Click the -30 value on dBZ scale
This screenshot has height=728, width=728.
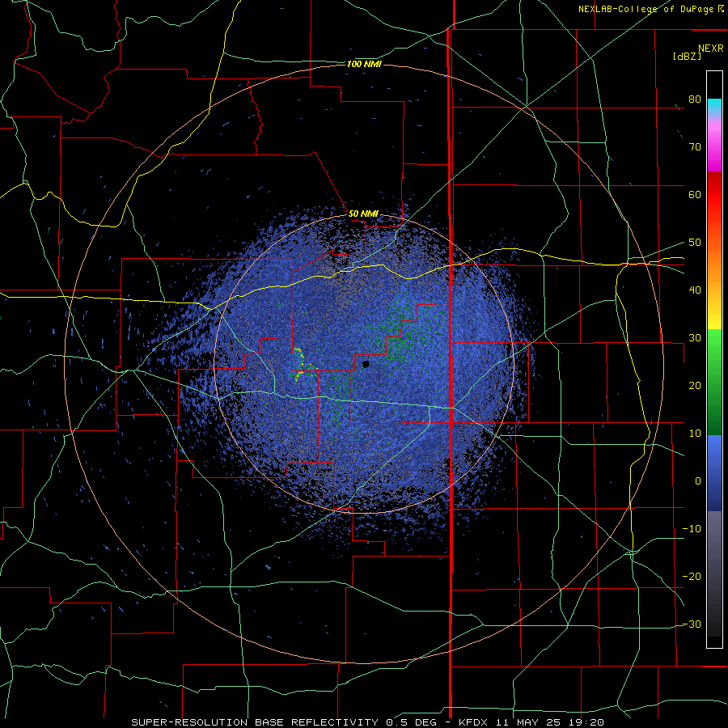coord(692,624)
